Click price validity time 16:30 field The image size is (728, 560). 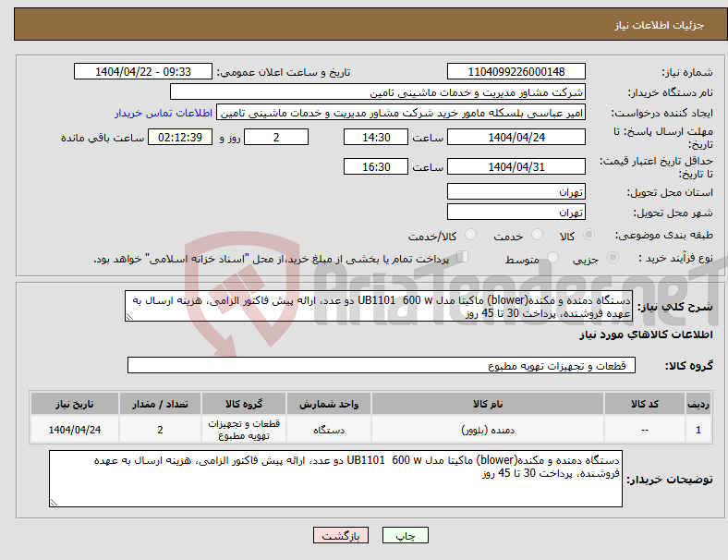[x=376, y=166]
